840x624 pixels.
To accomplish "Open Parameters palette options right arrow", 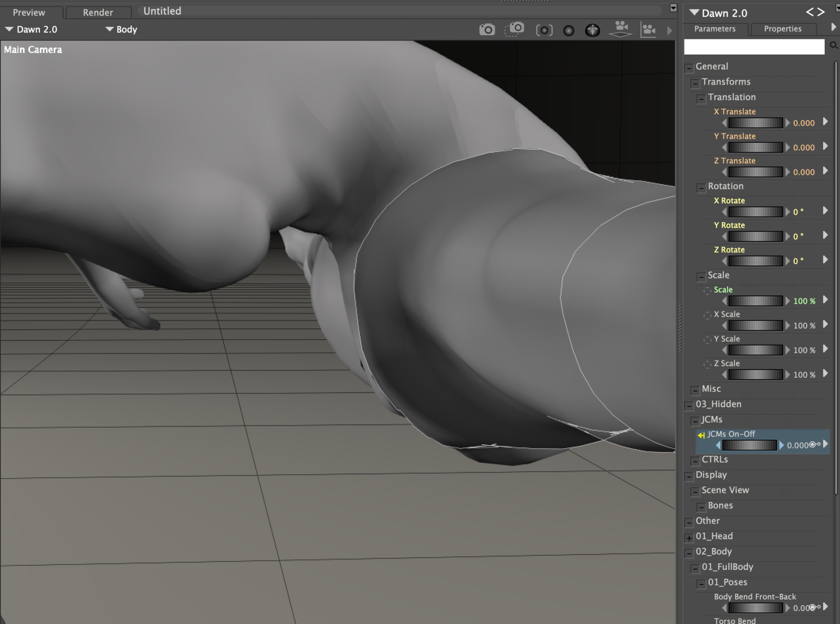I will pyautogui.click(x=834, y=27).
